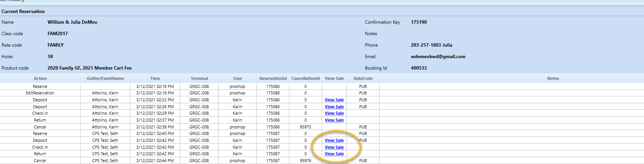This screenshot has height=164, width=644.
Task: Click the email wdemeokwd@gmail.com
Action: (438, 57)
